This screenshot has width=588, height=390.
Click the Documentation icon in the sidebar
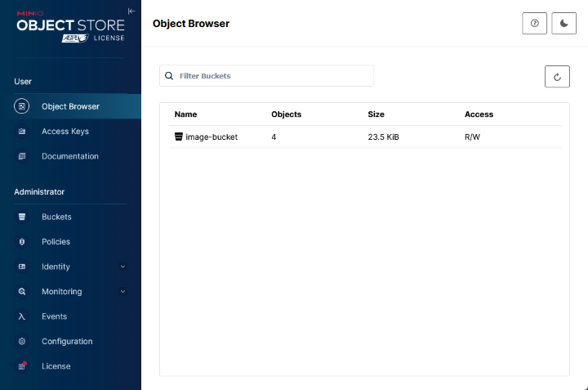pyautogui.click(x=23, y=156)
